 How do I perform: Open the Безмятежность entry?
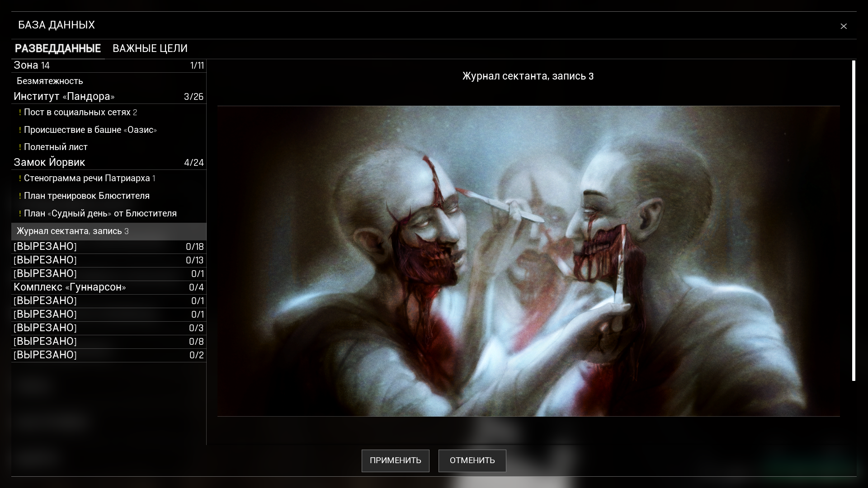click(50, 81)
